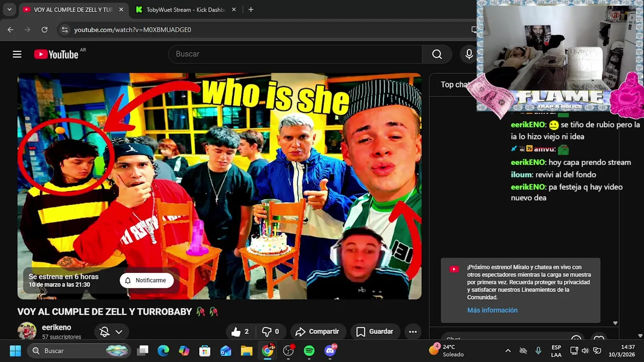Click the video premiere thumbnail

point(219,186)
